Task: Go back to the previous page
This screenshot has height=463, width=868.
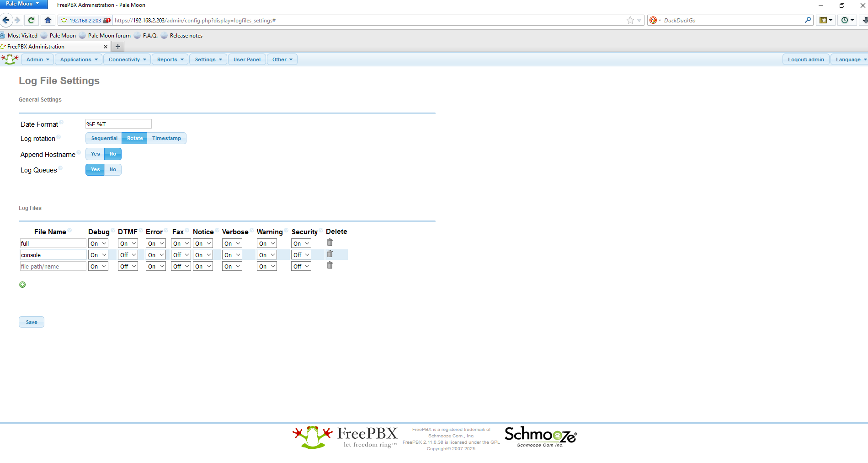Action: click(6, 20)
